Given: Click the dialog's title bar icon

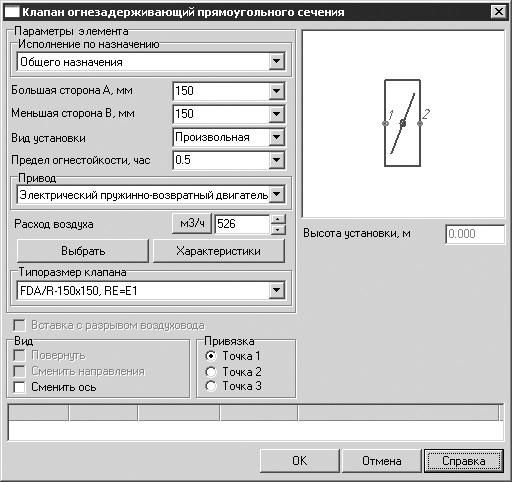Looking at the screenshot, I should 12,12.
